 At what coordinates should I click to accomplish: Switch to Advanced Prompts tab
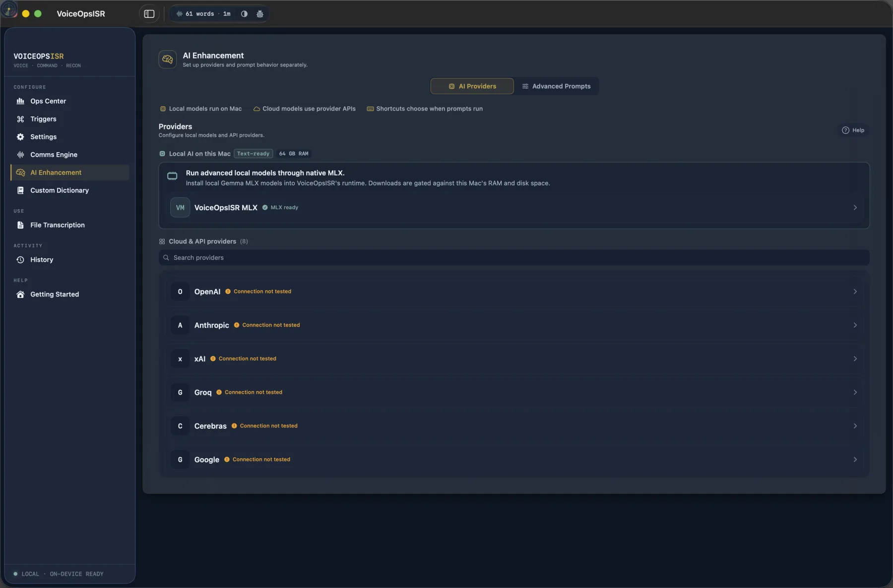coord(556,86)
